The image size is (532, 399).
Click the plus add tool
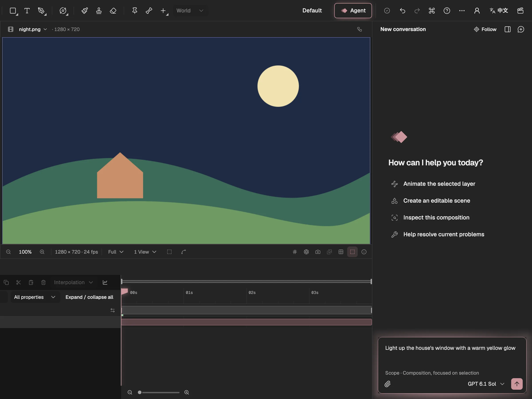[163, 11]
